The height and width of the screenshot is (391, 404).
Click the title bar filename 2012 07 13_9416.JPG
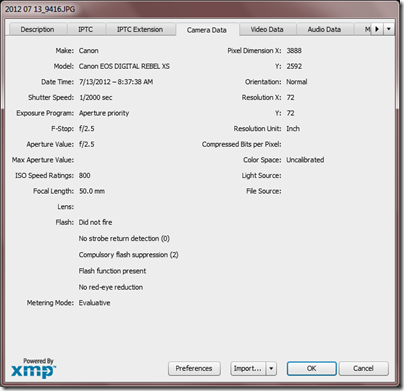40,9
